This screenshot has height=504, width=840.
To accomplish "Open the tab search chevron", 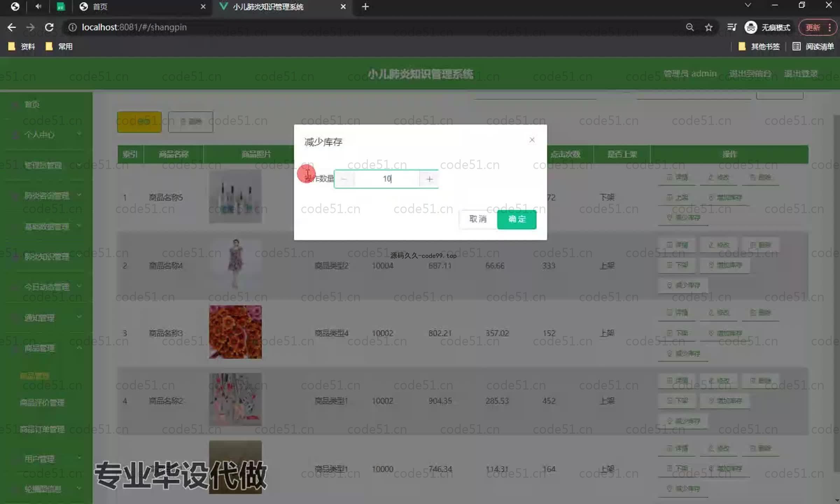I will click(x=748, y=5).
